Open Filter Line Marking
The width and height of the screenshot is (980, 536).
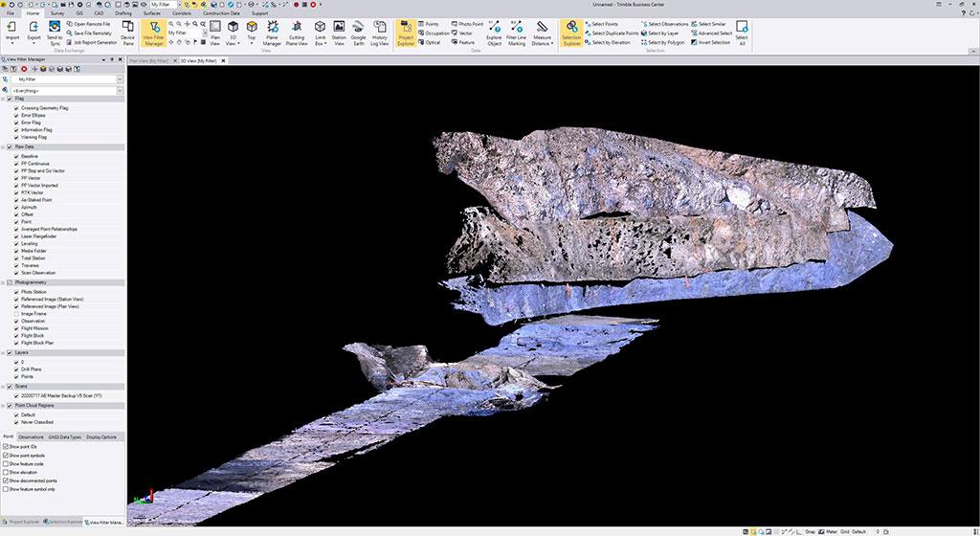[516, 33]
